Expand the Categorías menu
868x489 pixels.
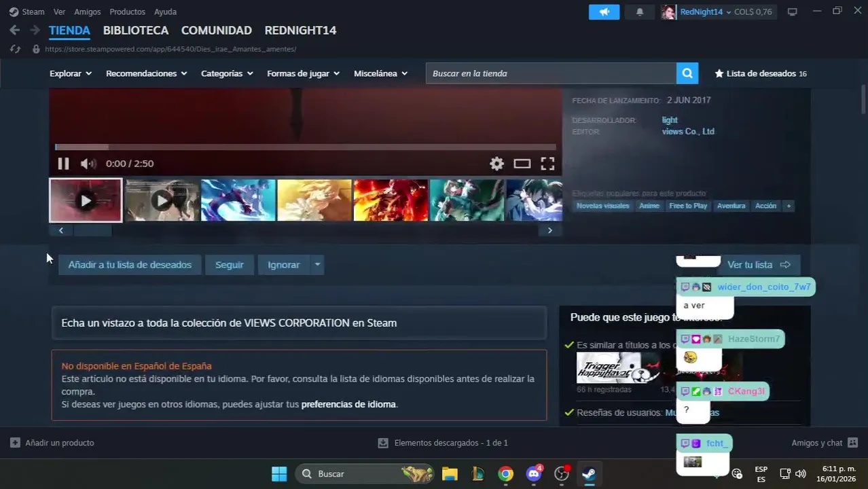227,73
